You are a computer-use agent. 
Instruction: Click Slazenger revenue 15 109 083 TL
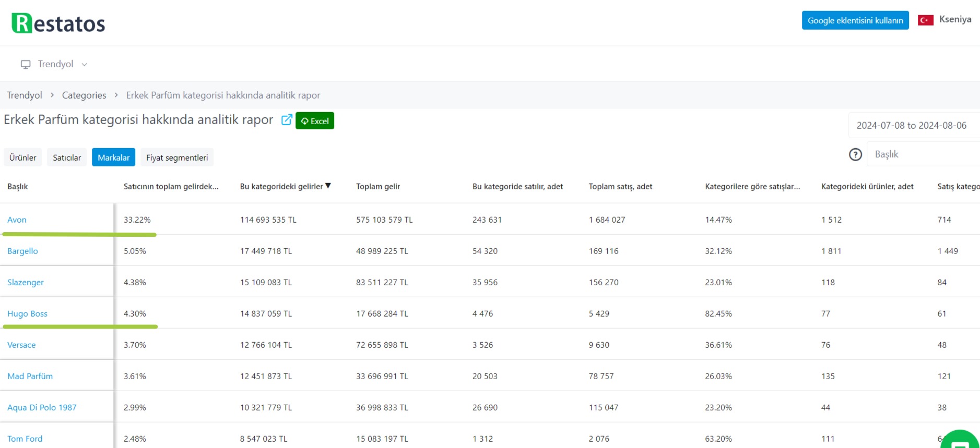click(266, 282)
